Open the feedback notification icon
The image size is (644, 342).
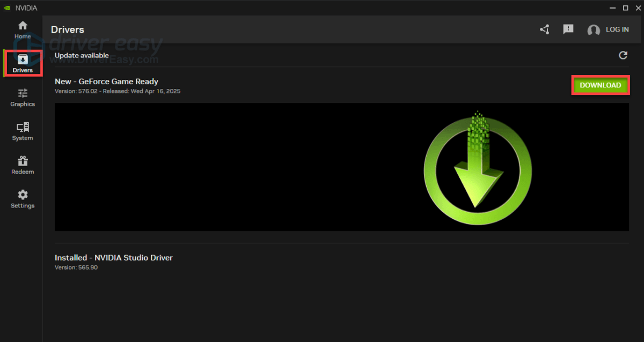click(568, 29)
